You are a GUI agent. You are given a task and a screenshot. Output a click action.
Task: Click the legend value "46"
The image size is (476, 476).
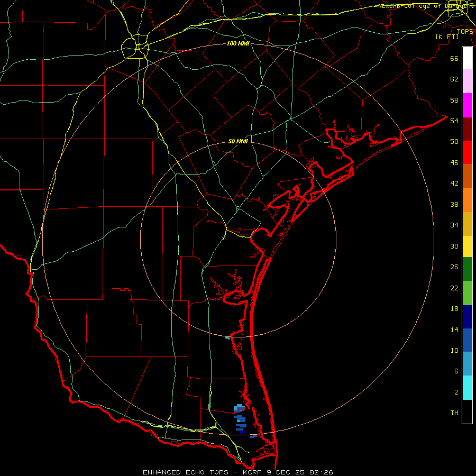tap(454, 163)
